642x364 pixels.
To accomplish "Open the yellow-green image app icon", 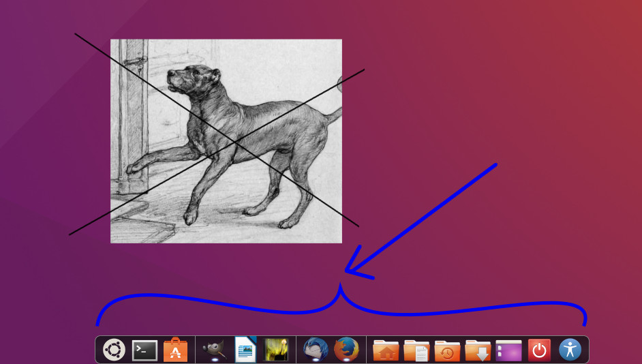I will (276, 350).
